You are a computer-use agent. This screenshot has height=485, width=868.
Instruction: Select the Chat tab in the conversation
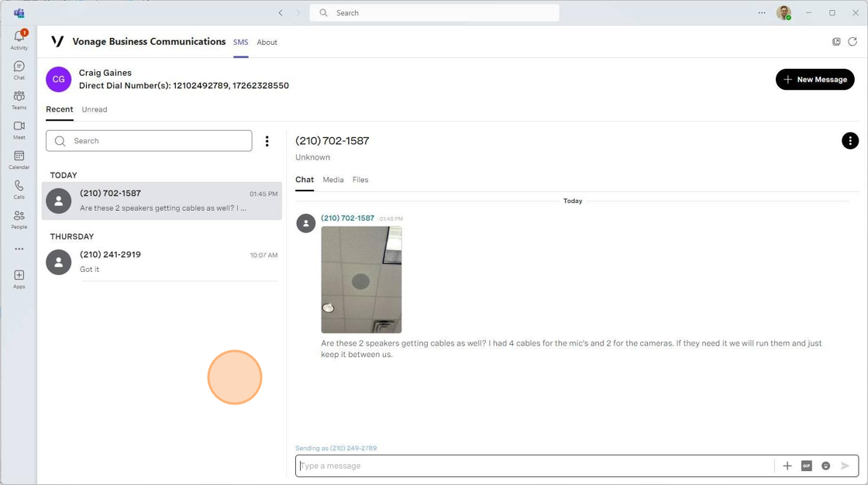(x=305, y=180)
